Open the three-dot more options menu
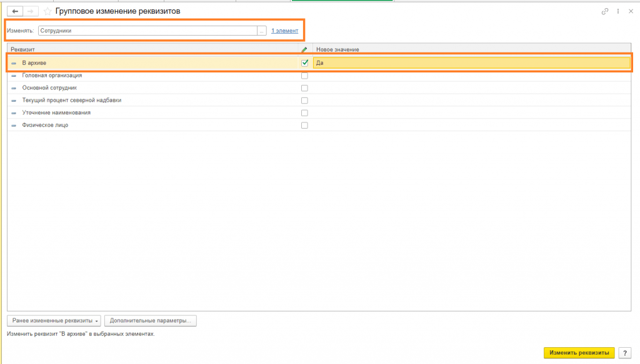Image resolution: width=640 pixels, height=364 pixels. (617, 11)
